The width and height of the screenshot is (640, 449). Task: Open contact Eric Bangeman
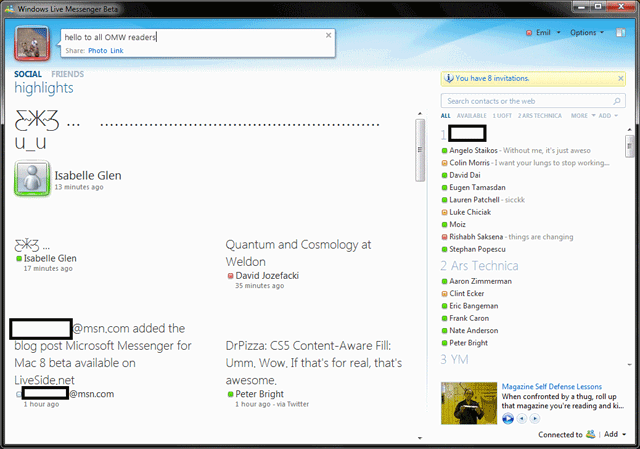click(x=473, y=306)
